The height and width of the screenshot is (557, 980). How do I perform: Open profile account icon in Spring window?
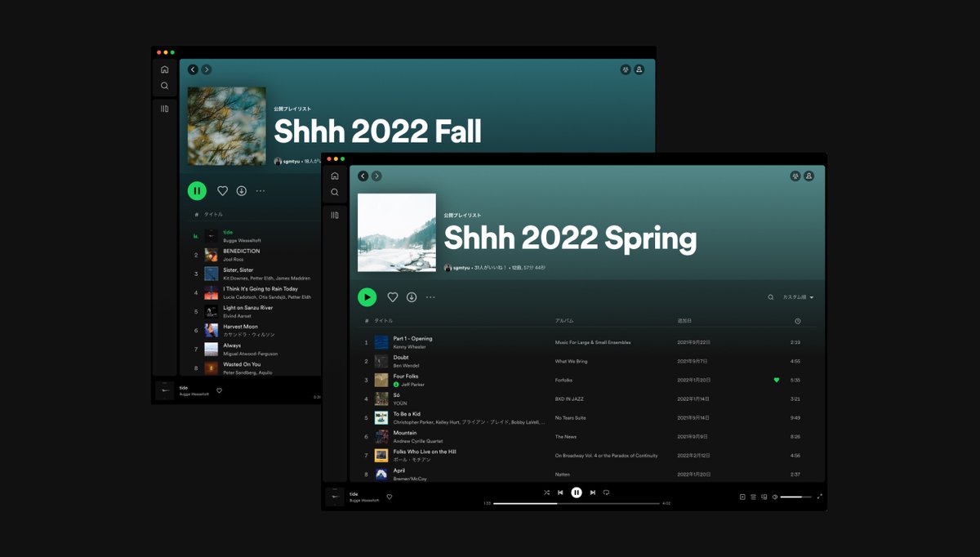coord(809,176)
